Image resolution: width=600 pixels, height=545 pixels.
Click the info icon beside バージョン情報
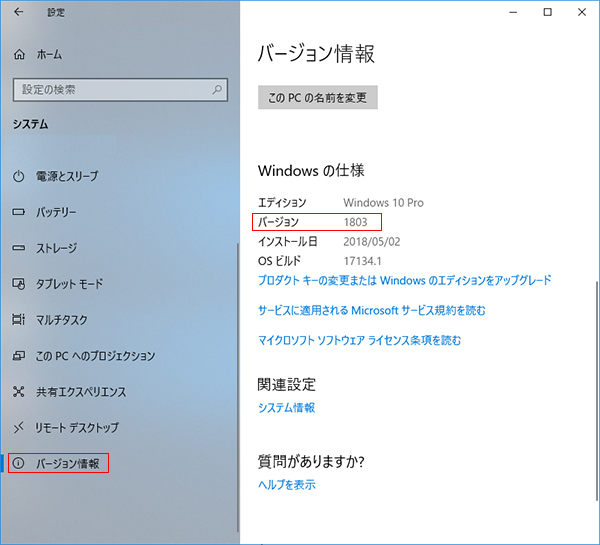[x=18, y=463]
